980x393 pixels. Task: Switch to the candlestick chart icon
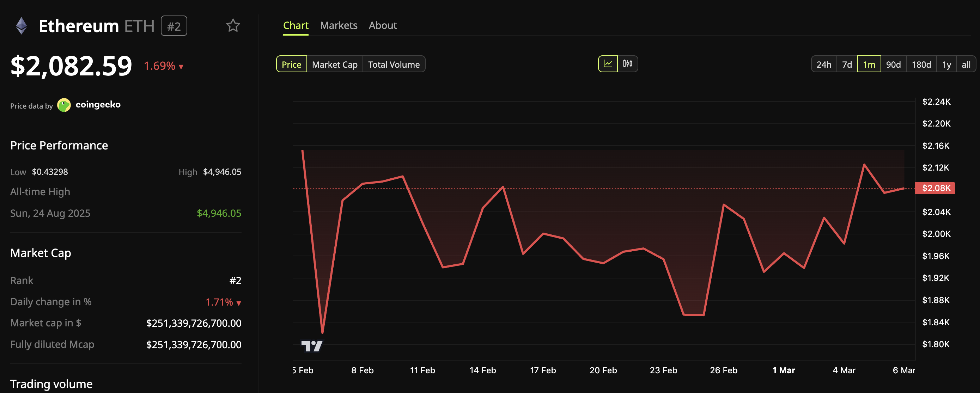pyautogui.click(x=627, y=64)
